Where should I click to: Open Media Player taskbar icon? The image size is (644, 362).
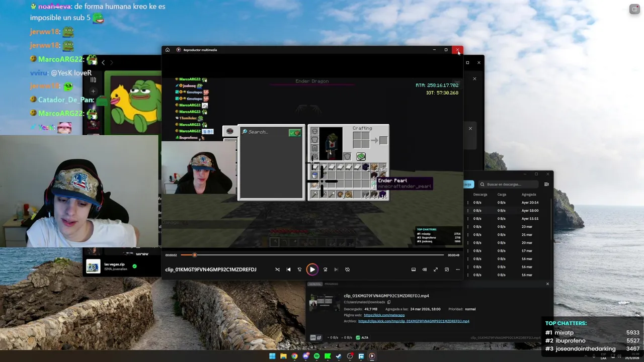coord(372,356)
